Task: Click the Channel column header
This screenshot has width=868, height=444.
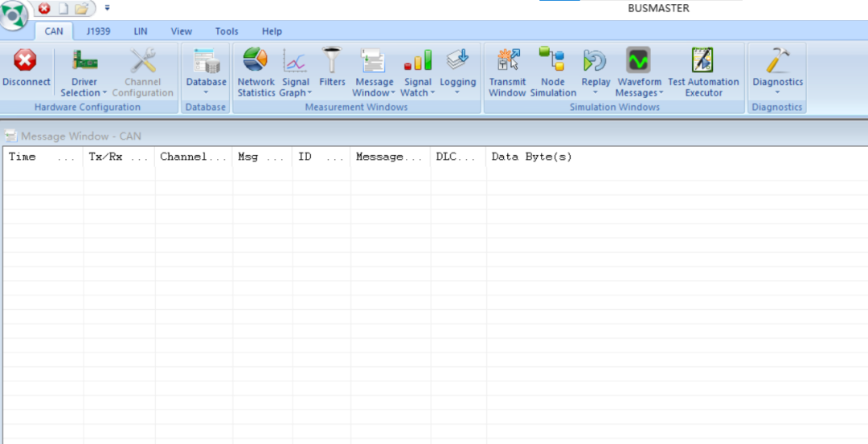Action: click(x=194, y=157)
